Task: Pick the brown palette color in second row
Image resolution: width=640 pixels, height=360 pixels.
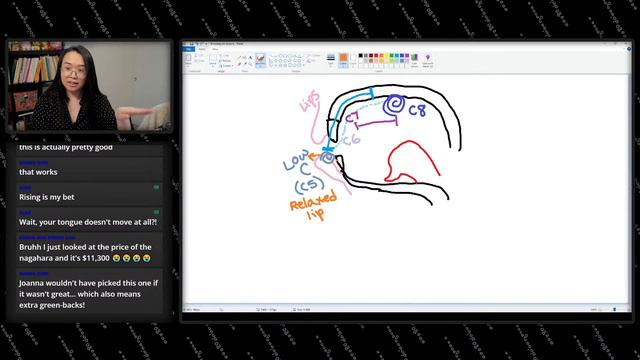Action: coord(371,61)
